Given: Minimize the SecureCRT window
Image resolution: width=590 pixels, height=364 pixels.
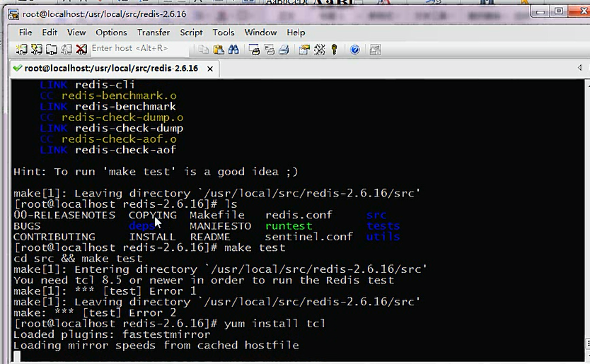Looking at the screenshot, I should (x=540, y=11).
